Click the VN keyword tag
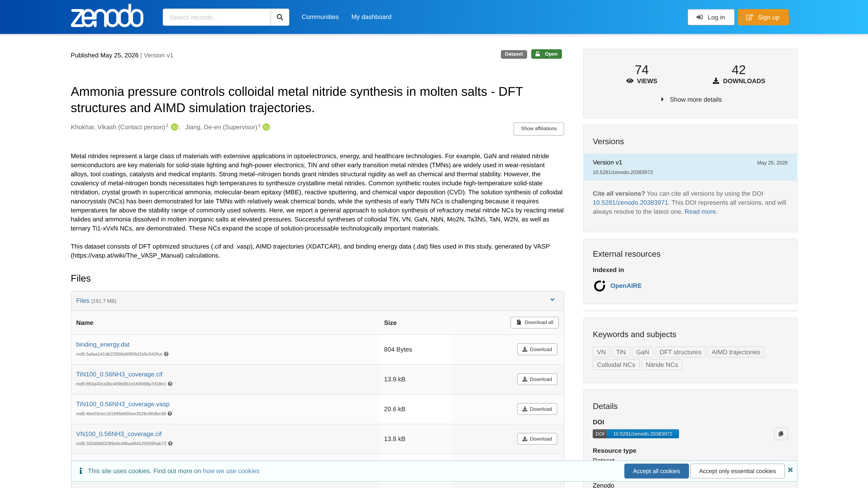Viewport: 868px width, 488px height. click(x=601, y=352)
